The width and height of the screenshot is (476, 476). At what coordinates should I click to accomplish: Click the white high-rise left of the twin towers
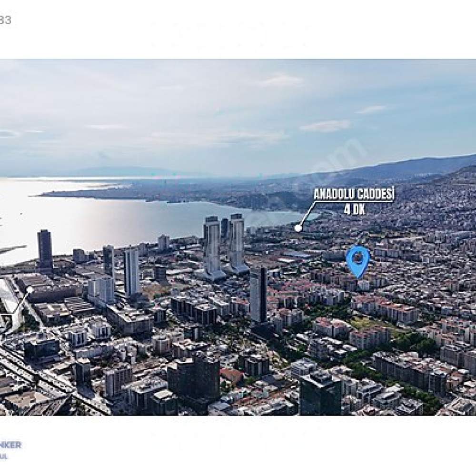tap(131, 272)
